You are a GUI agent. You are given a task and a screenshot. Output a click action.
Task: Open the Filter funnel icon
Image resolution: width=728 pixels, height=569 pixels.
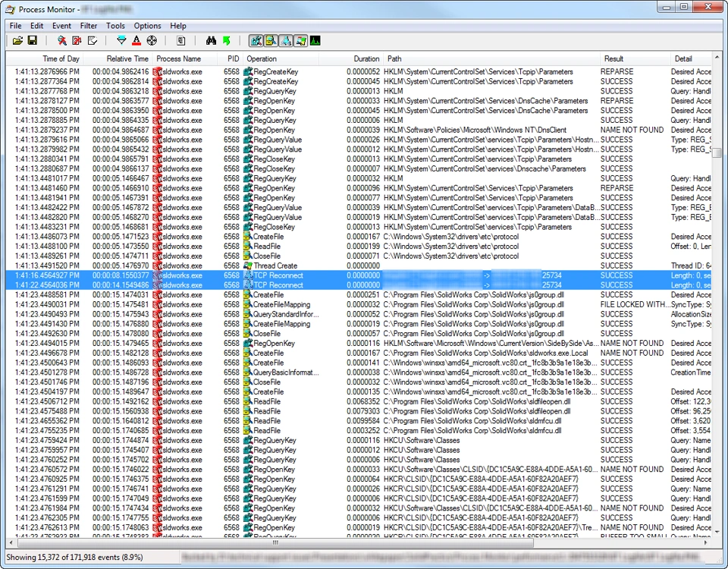121,41
